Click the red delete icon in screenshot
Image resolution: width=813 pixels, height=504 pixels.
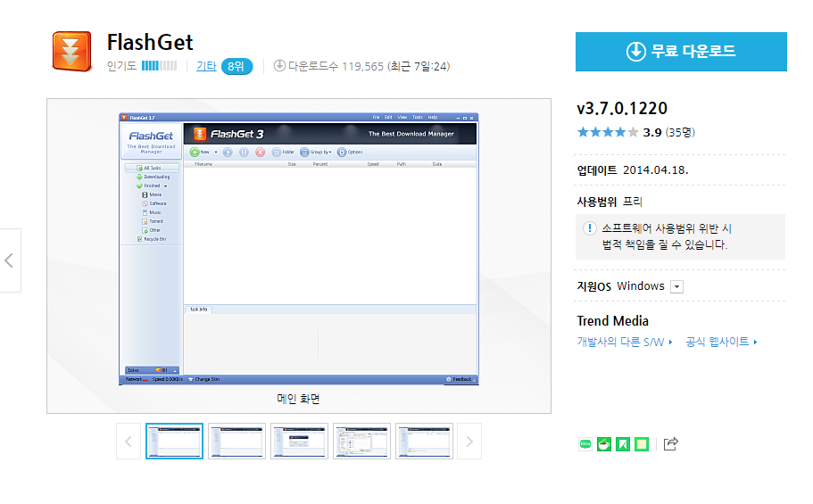click(261, 152)
